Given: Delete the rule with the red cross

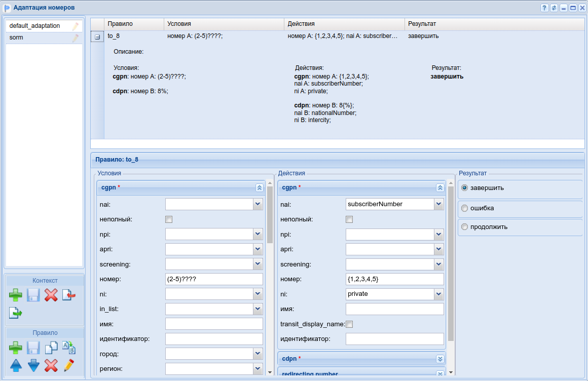Looking at the screenshot, I should (51, 365).
